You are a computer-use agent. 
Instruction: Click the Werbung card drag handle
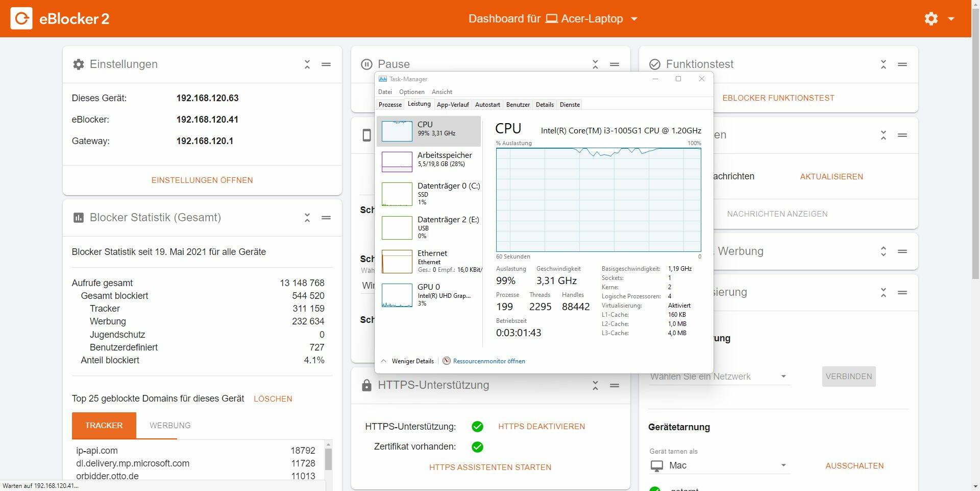(x=902, y=251)
